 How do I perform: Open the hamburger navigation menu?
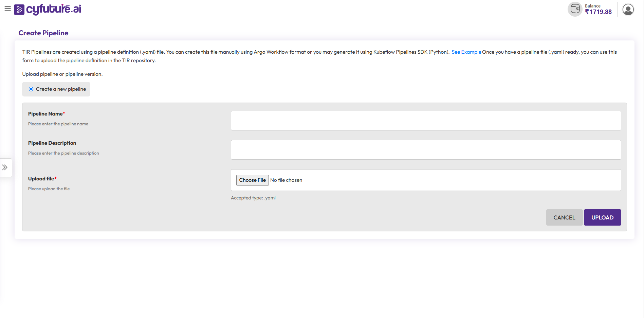(x=7, y=9)
